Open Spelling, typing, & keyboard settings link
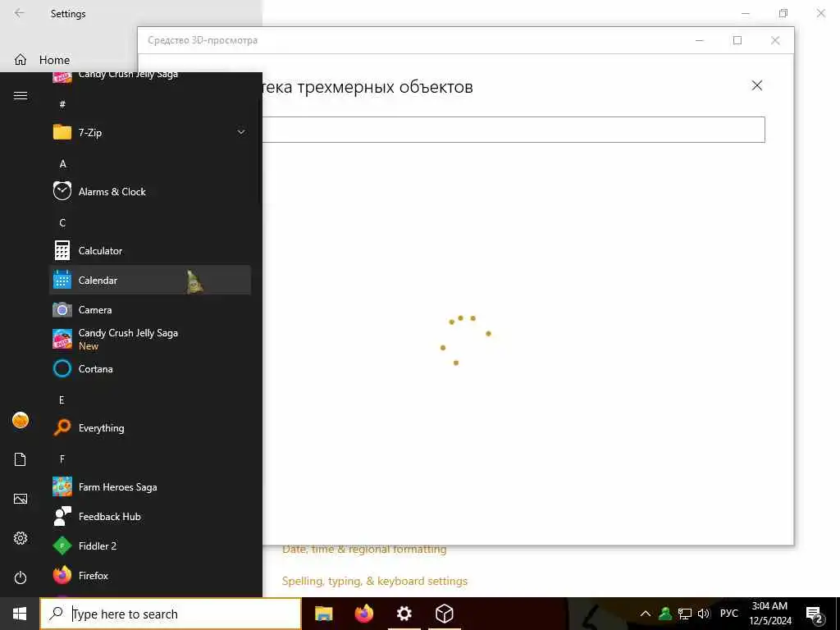 374,582
